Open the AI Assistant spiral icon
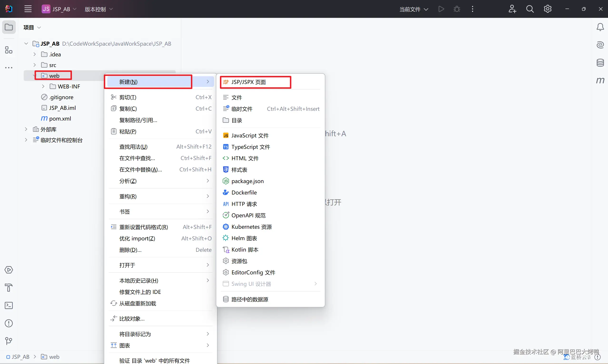The width and height of the screenshot is (608, 364). click(x=600, y=45)
